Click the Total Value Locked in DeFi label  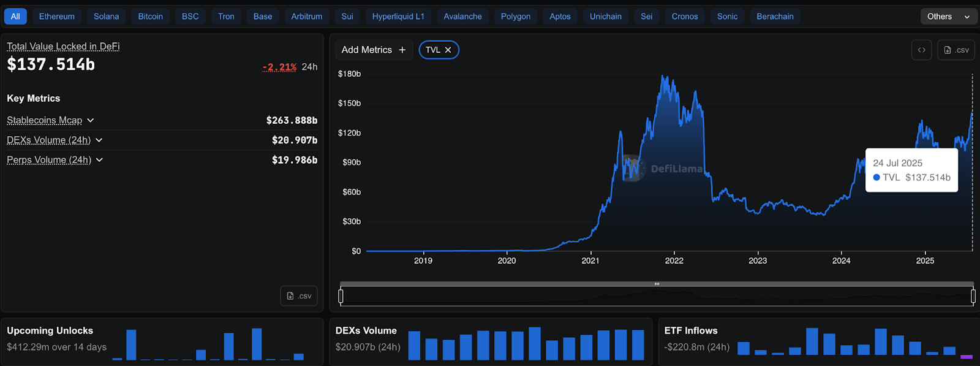coord(63,47)
